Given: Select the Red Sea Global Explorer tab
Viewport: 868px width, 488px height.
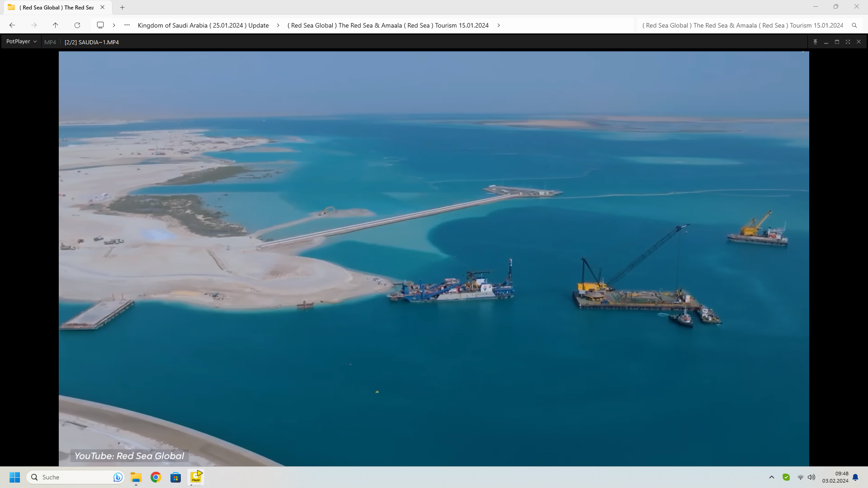Looking at the screenshot, I should tap(57, 7).
